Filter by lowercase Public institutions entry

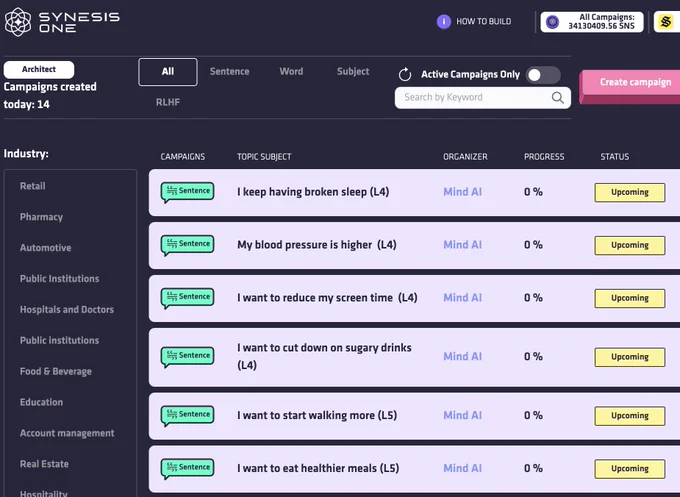click(x=59, y=340)
